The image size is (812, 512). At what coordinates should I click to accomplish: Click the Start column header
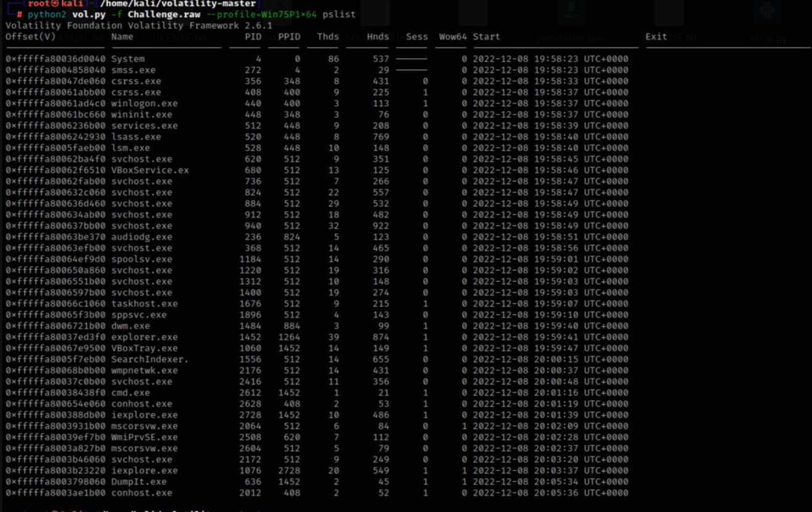click(x=486, y=36)
